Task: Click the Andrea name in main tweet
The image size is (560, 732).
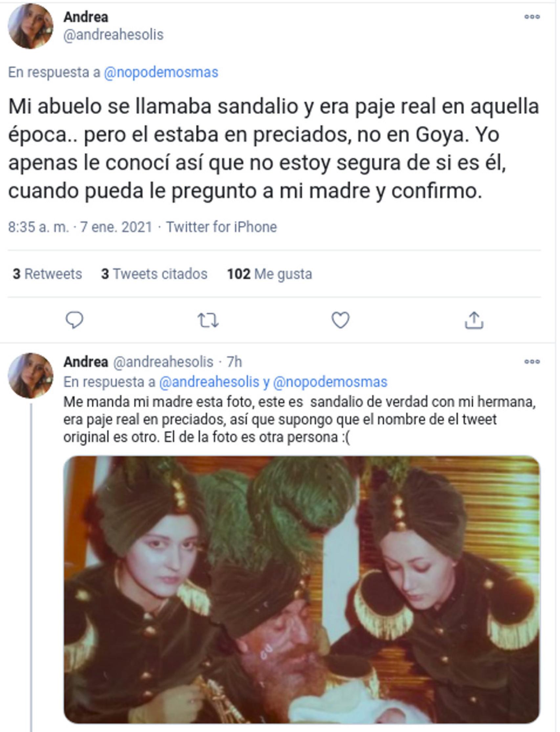Action: pyautogui.click(x=86, y=17)
